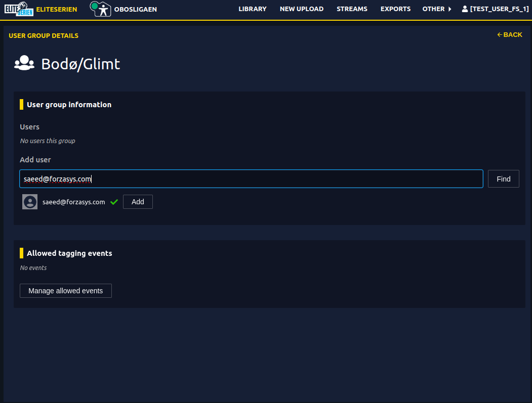Add saeed@forzasys.com to the group

[138, 202]
